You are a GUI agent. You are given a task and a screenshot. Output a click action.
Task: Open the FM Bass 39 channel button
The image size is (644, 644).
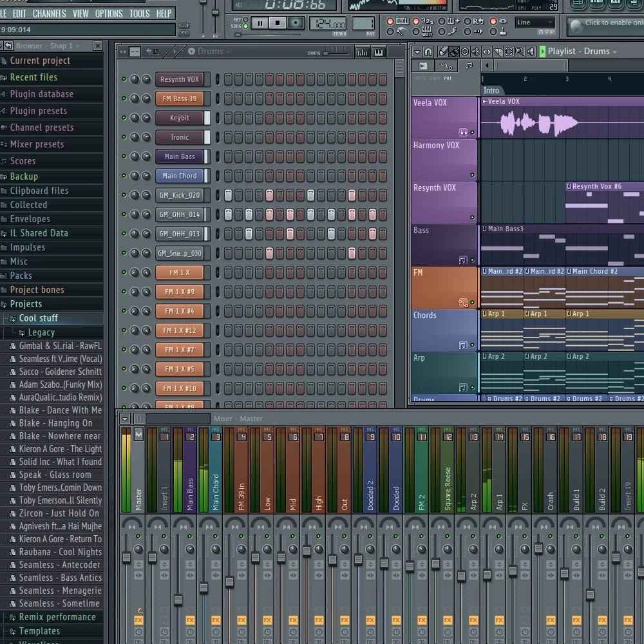181,99
